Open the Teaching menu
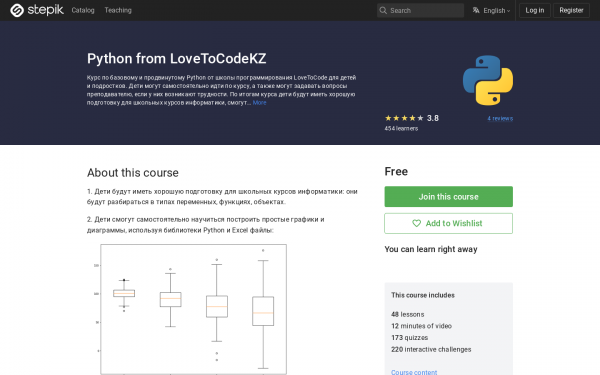Screen dimensions: 600x375 coord(118,10)
